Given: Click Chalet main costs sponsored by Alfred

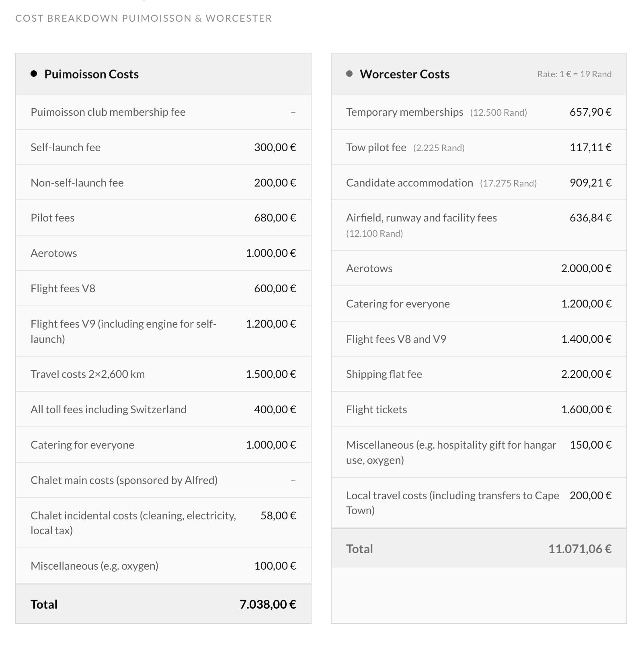Looking at the screenshot, I should 124,480.
